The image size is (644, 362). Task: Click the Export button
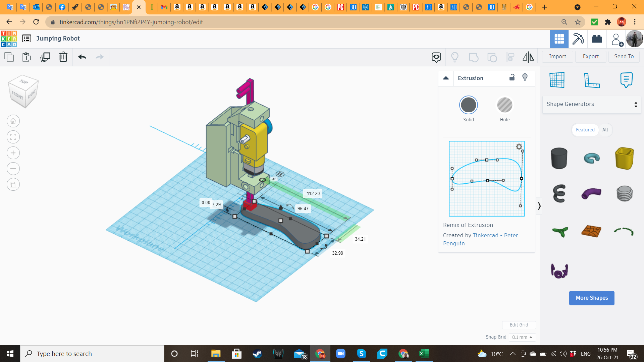tap(590, 57)
